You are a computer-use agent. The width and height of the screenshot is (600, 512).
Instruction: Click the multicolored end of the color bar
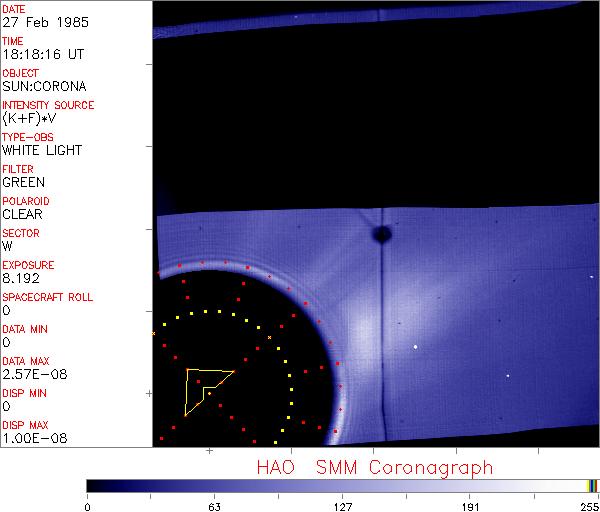pos(592,485)
